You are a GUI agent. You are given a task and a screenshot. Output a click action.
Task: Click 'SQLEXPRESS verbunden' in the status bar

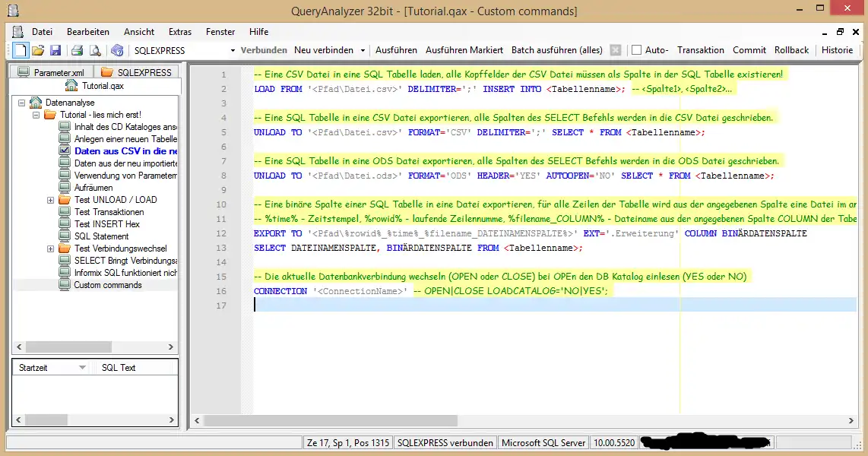(445, 443)
